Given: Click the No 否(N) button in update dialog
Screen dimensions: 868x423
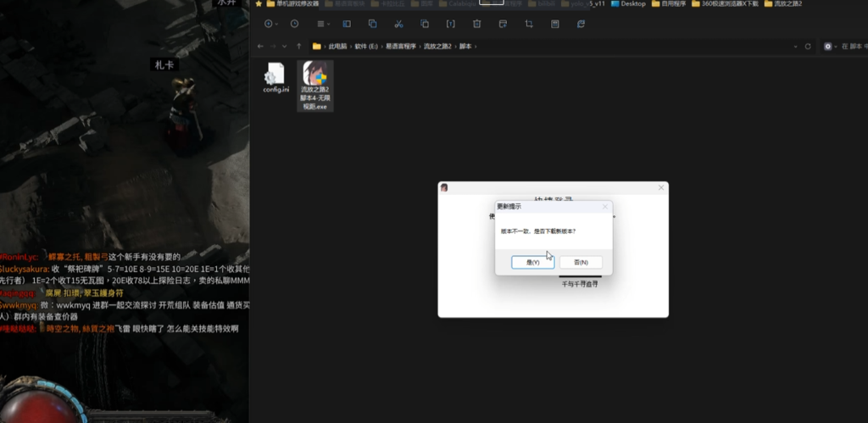Looking at the screenshot, I should pyautogui.click(x=581, y=263).
